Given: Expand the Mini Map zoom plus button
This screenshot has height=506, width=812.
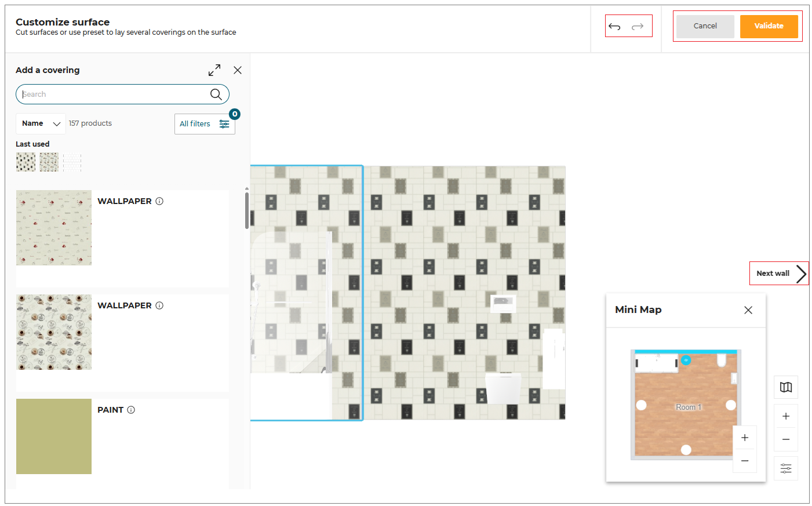Looking at the screenshot, I should (745, 438).
